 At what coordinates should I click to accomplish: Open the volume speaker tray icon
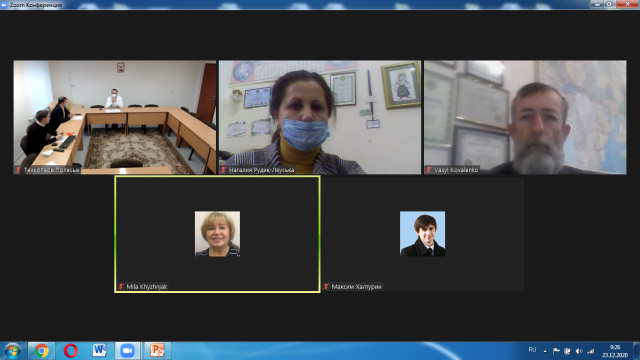pos(579,351)
